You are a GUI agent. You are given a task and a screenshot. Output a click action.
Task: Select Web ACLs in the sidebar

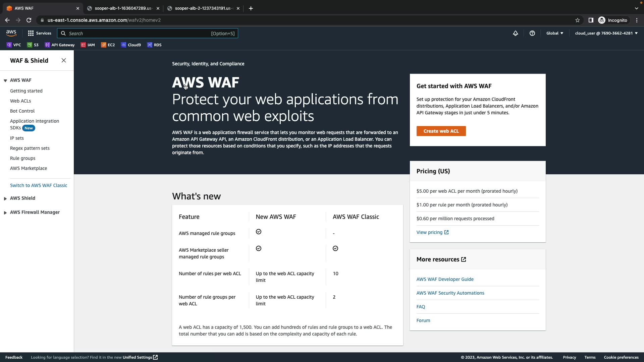tap(20, 101)
